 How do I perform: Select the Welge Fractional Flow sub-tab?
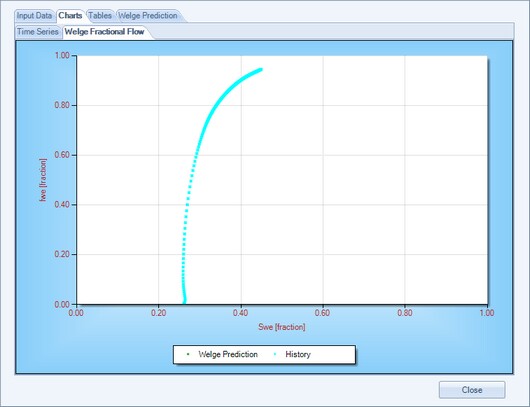click(104, 32)
